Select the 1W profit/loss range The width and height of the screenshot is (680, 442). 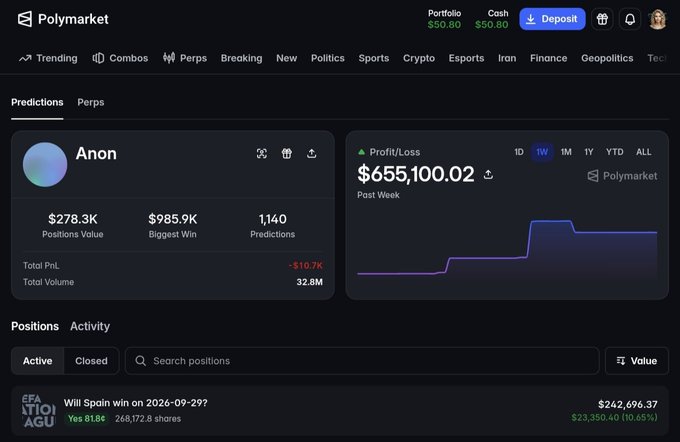(542, 152)
